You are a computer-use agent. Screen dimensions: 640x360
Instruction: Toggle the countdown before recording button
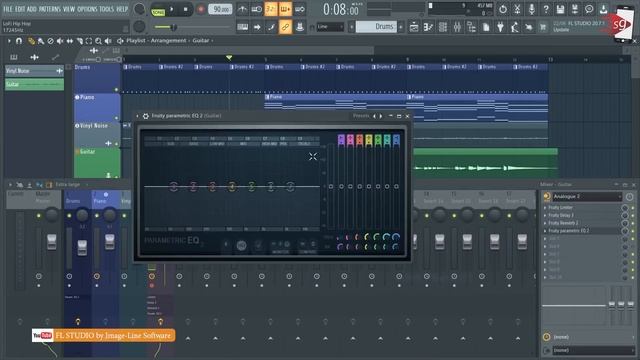271,9
